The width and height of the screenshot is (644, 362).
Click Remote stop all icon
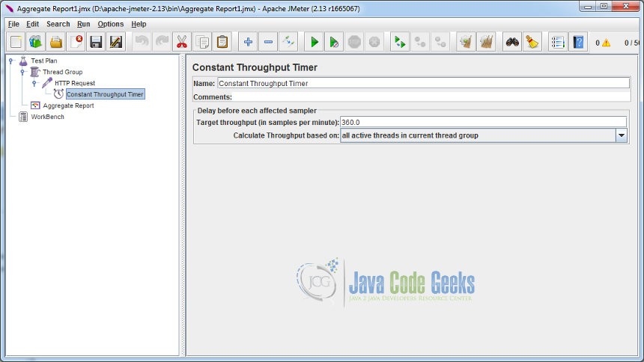pyautogui.click(x=420, y=42)
